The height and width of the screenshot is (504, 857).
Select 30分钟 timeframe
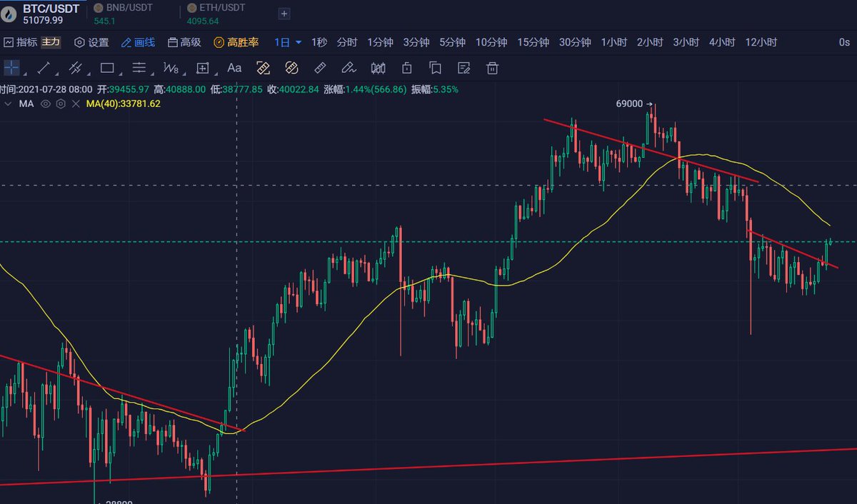(575, 42)
